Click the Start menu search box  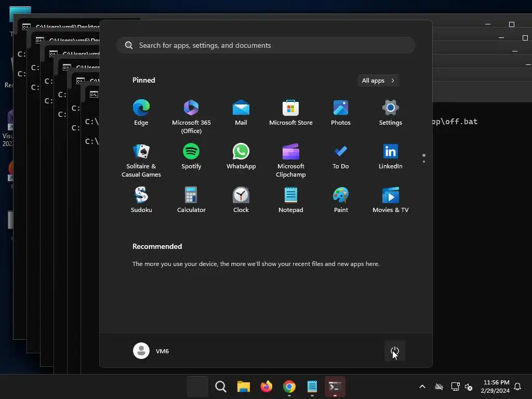pyautogui.click(x=265, y=45)
